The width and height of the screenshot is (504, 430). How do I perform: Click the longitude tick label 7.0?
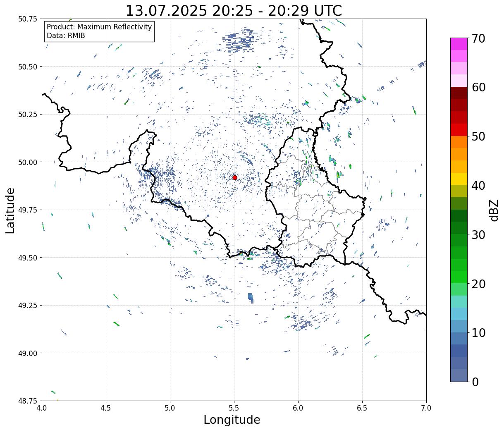pyautogui.click(x=426, y=408)
